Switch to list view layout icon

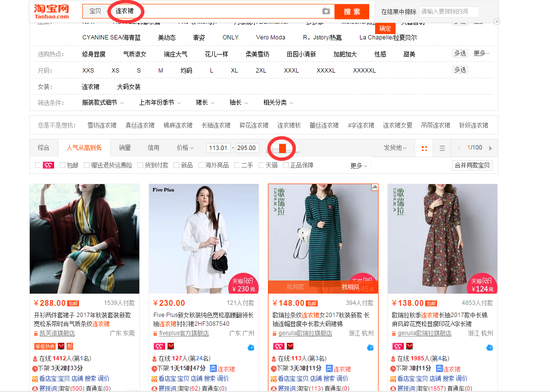click(x=442, y=148)
